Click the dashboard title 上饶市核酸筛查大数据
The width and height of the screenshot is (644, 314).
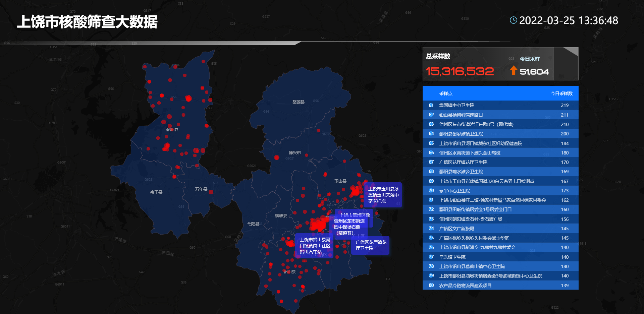[x=87, y=22]
